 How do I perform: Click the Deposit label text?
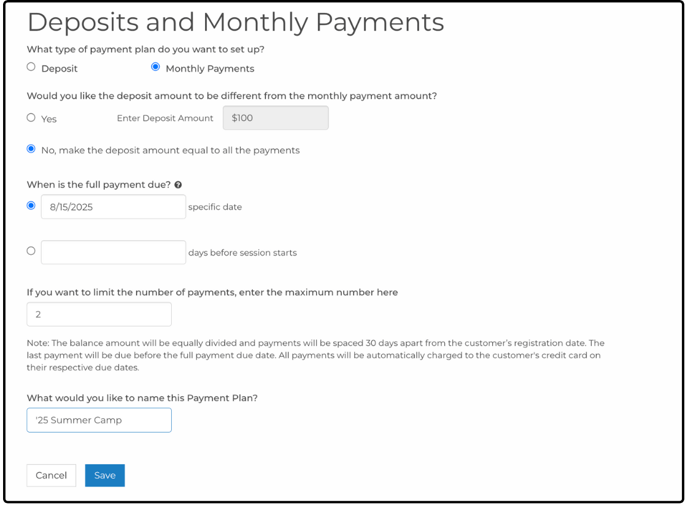(x=59, y=69)
